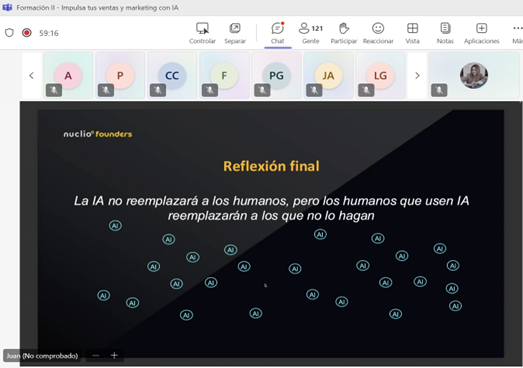Open the Aplicaciones add-apps button

(x=481, y=33)
